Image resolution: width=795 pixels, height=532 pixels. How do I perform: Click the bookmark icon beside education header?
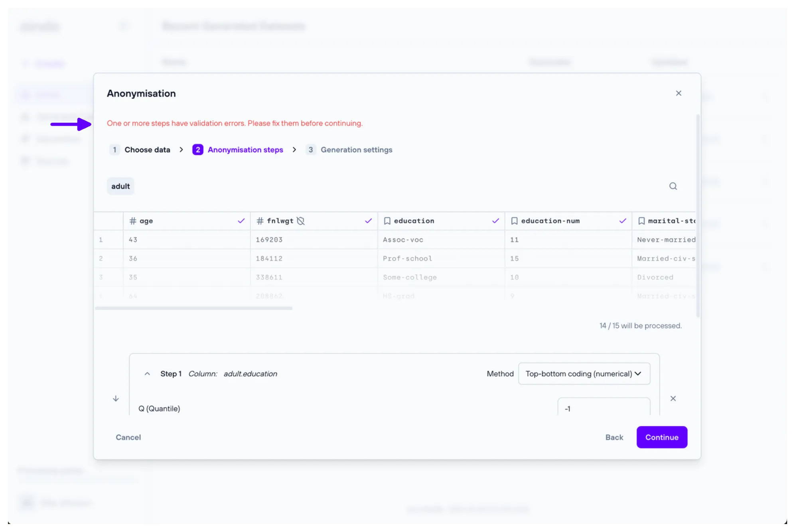(387, 221)
